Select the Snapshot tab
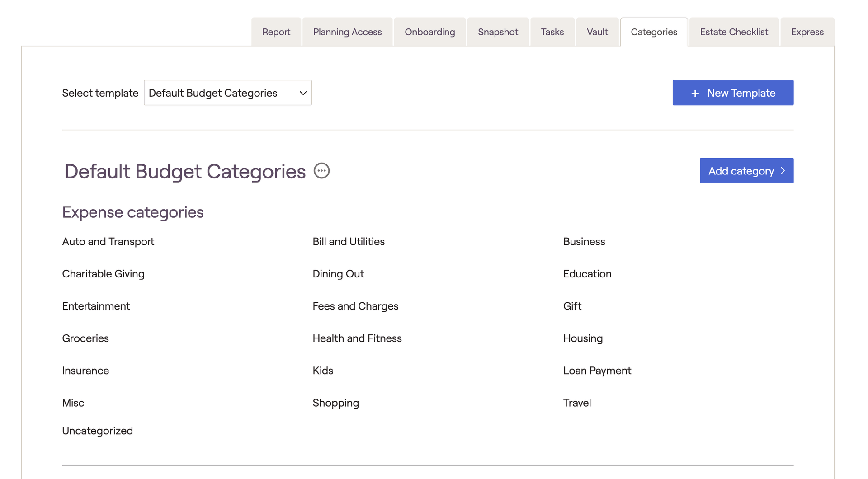Image resolution: width=868 pixels, height=479 pixels. point(498,32)
